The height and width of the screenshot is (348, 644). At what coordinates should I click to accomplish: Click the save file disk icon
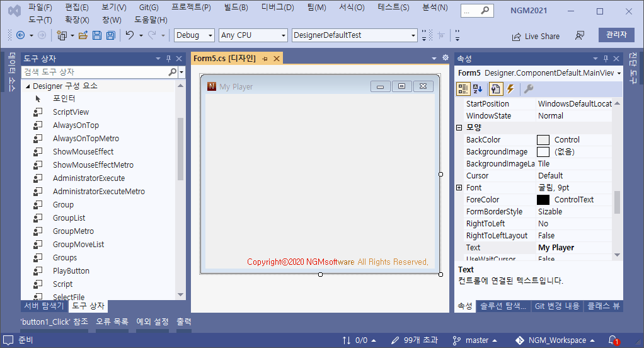[97, 35]
